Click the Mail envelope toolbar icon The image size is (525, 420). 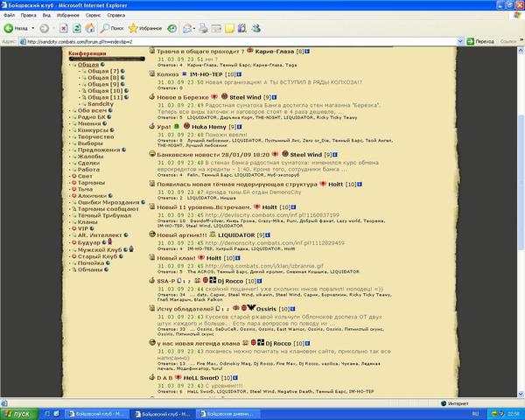click(187, 29)
